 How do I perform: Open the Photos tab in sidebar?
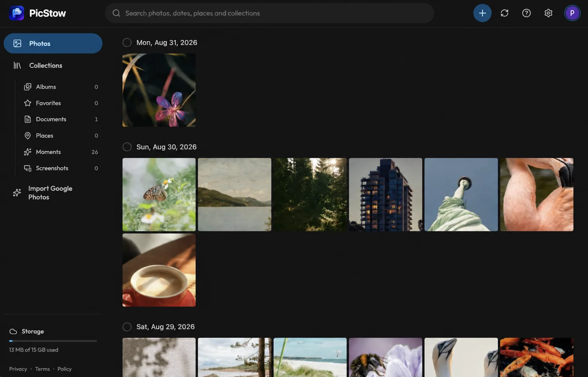[x=53, y=44]
